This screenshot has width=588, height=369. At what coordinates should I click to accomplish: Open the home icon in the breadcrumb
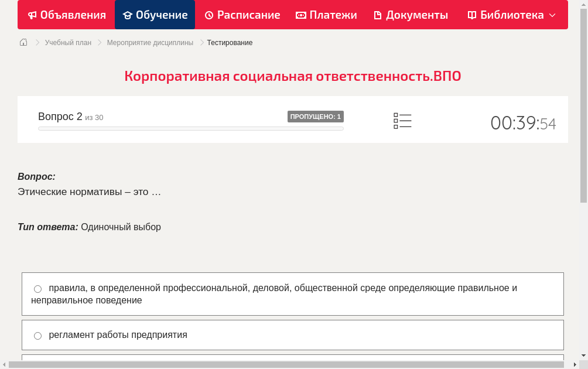tap(23, 42)
